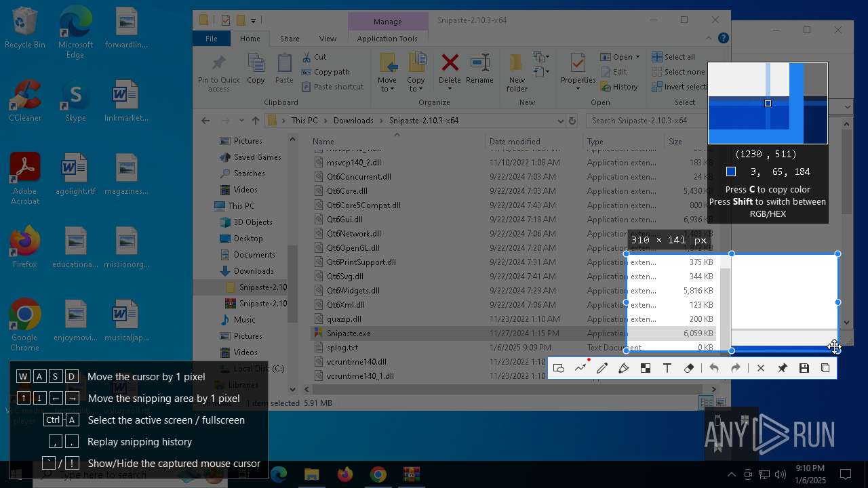The width and height of the screenshot is (868, 488).
Task: Switch to the Share ribbon tab
Action: coord(290,39)
